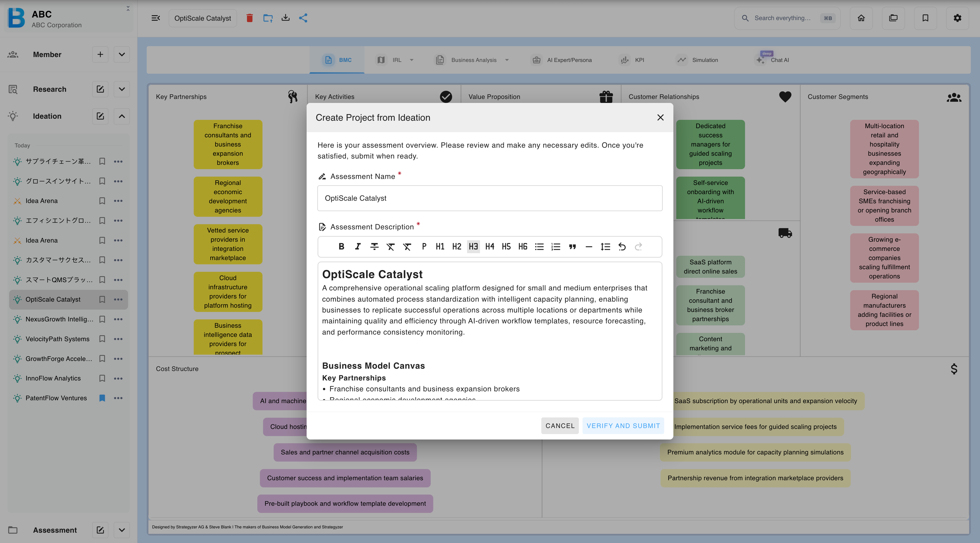The height and width of the screenshot is (543, 980).
Task: Apply H1 heading style
Action: (440, 247)
